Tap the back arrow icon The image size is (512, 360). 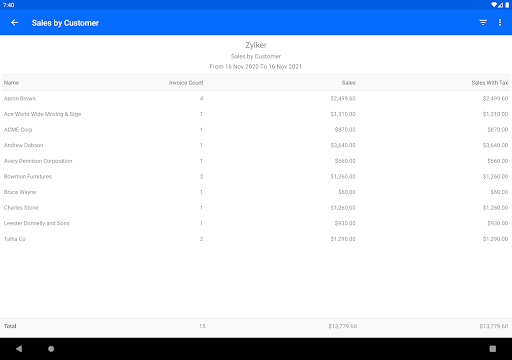[x=14, y=23]
